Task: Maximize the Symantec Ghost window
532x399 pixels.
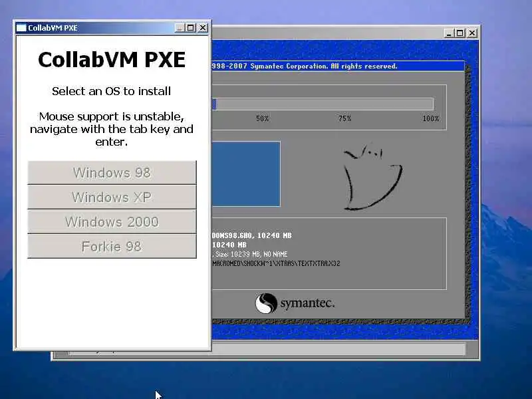Action: [460, 33]
